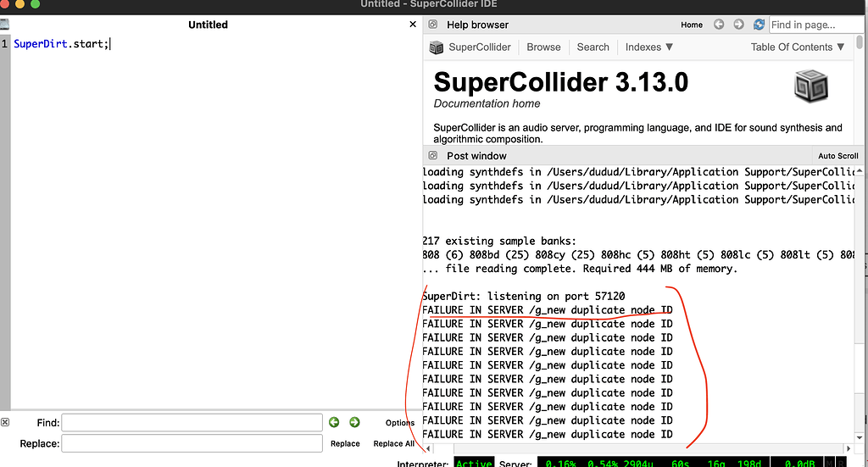Open the Help browser dock menu icon
This screenshot has height=467, width=868.
[433, 25]
